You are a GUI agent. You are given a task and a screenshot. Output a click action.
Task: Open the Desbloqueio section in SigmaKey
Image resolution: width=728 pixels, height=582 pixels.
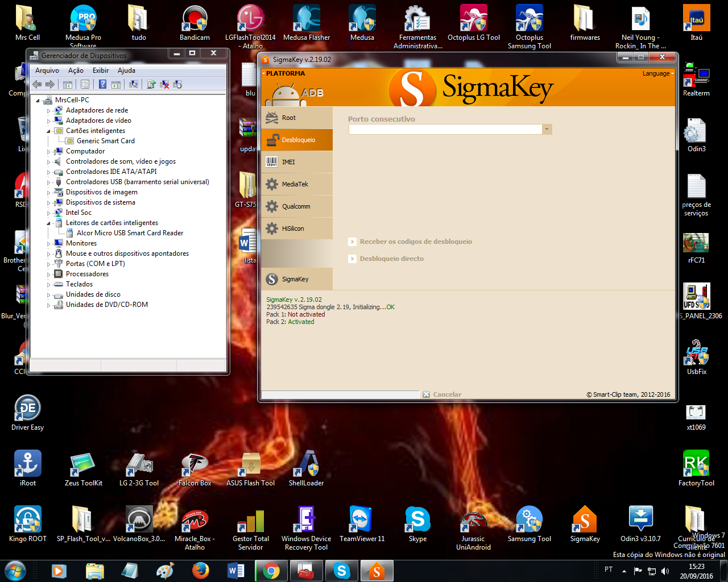pyautogui.click(x=297, y=140)
